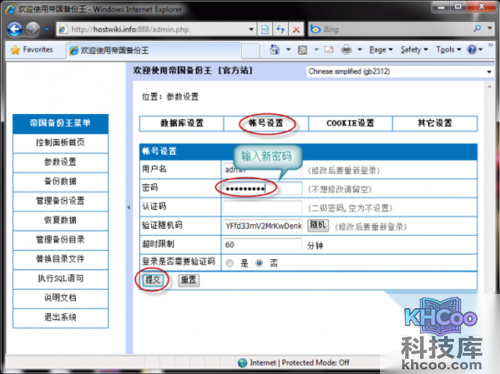The height and width of the screenshot is (374, 500).
Task: Expand the Home icon dropdown arrow
Action: pos(288,50)
